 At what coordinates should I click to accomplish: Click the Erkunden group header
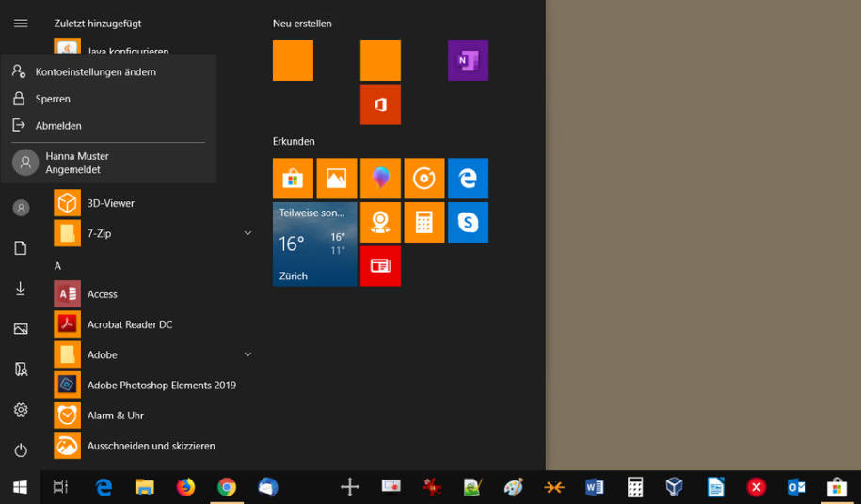tap(294, 141)
